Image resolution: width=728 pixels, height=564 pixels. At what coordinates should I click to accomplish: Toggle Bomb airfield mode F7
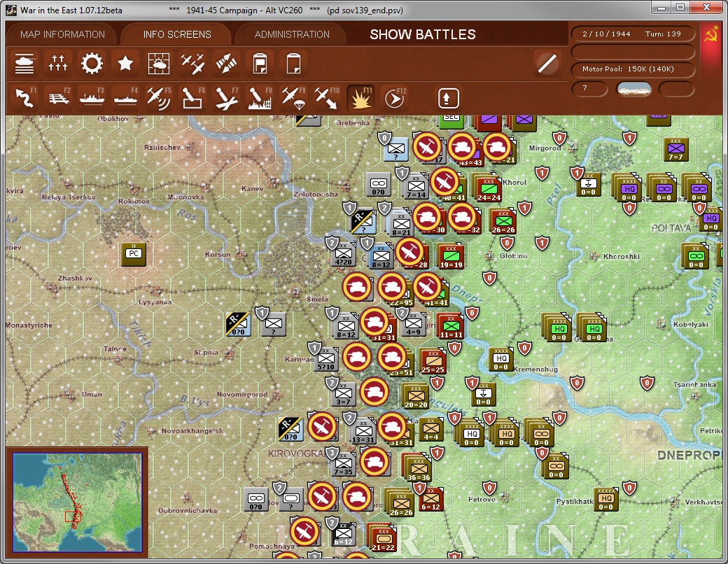[225, 98]
